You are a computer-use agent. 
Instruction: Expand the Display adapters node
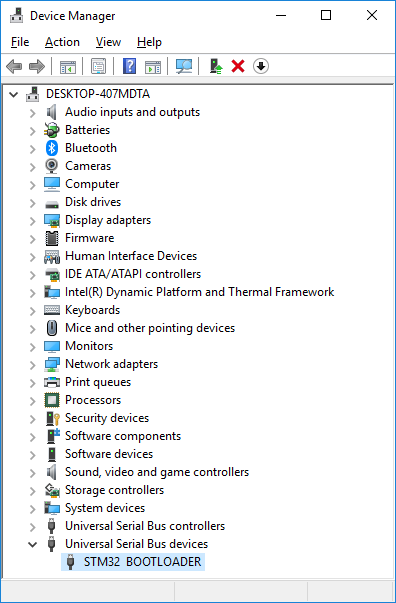pos(33,220)
